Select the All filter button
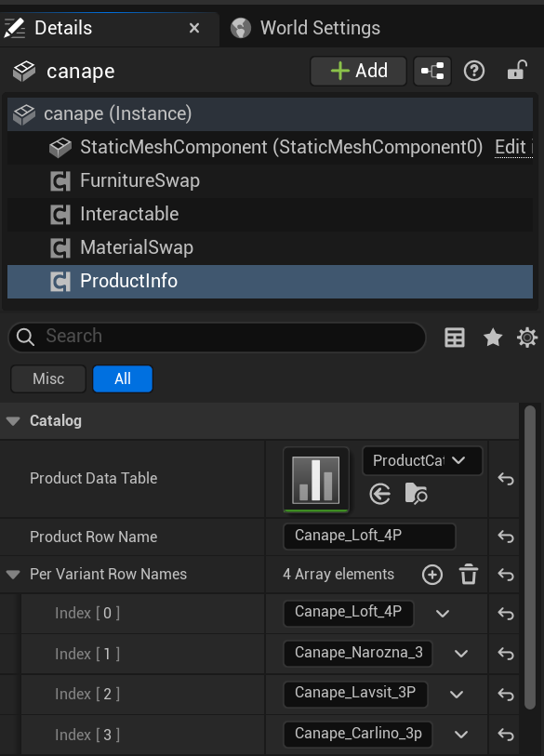This screenshot has width=544, height=756. click(x=123, y=379)
